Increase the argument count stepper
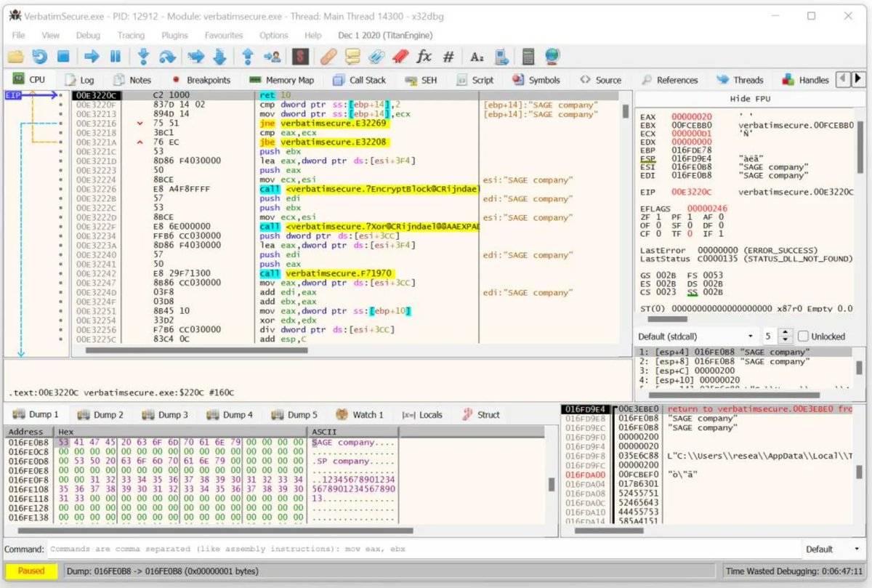 tap(785, 333)
